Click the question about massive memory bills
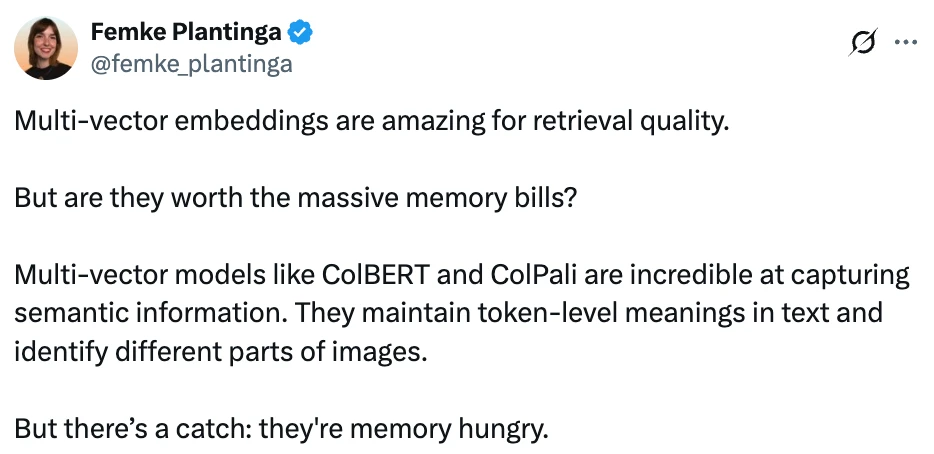This screenshot has height=454, width=934. tap(295, 195)
